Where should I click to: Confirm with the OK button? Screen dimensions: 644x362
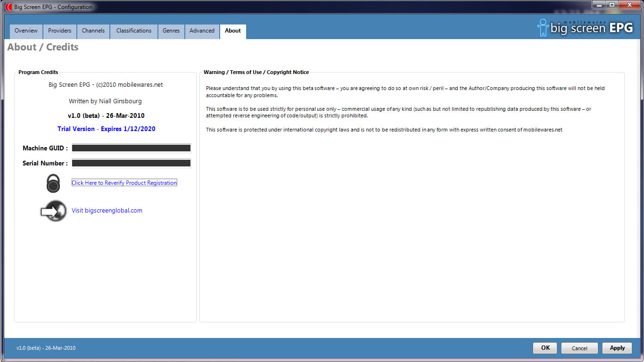pyautogui.click(x=545, y=348)
